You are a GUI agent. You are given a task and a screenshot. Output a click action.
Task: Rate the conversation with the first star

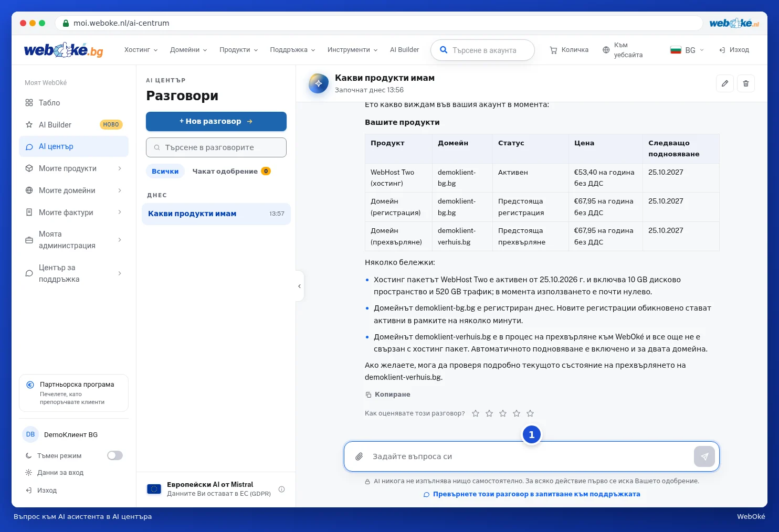coord(476,413)
